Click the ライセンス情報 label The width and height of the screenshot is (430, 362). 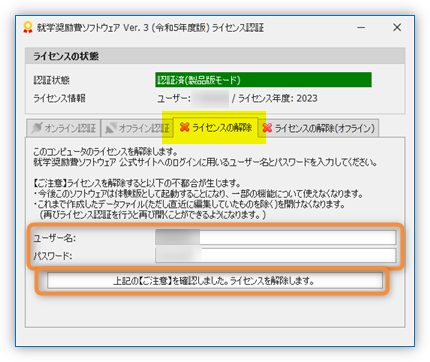pos(59,98)
